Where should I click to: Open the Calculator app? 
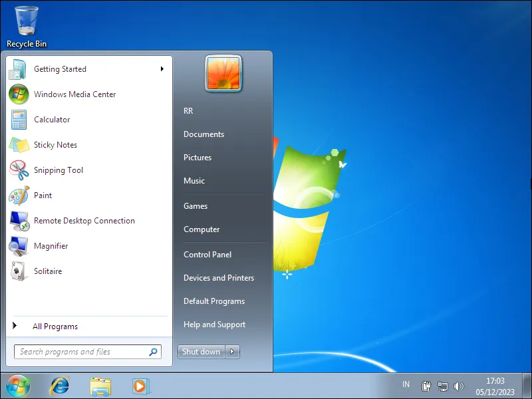click(x=52, y=120)
